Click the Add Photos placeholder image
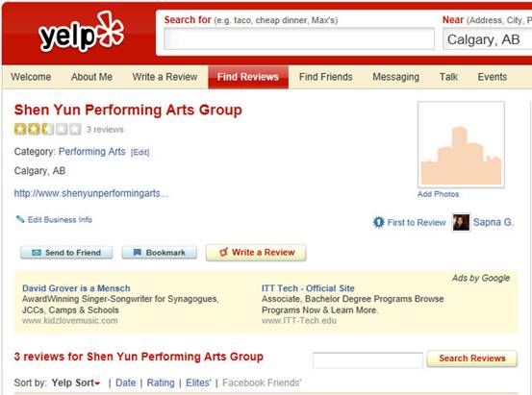The width and height of the screenshot is (532, 395). click(461, 144)
